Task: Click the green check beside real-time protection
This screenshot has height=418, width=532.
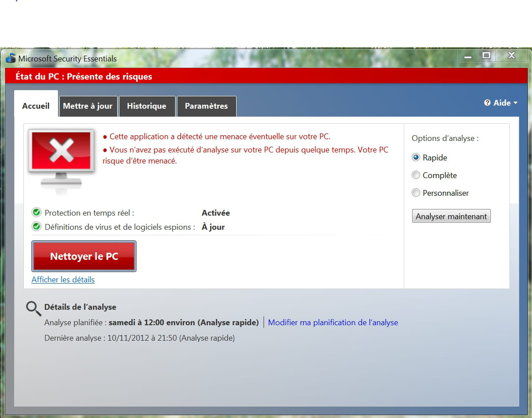Action: tap(37, 213)
